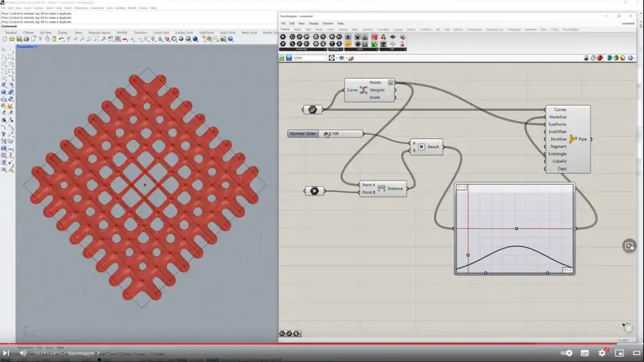
Task: Click the light bulb hide icon in Rhino toolbar
Action: click(154, 39)
